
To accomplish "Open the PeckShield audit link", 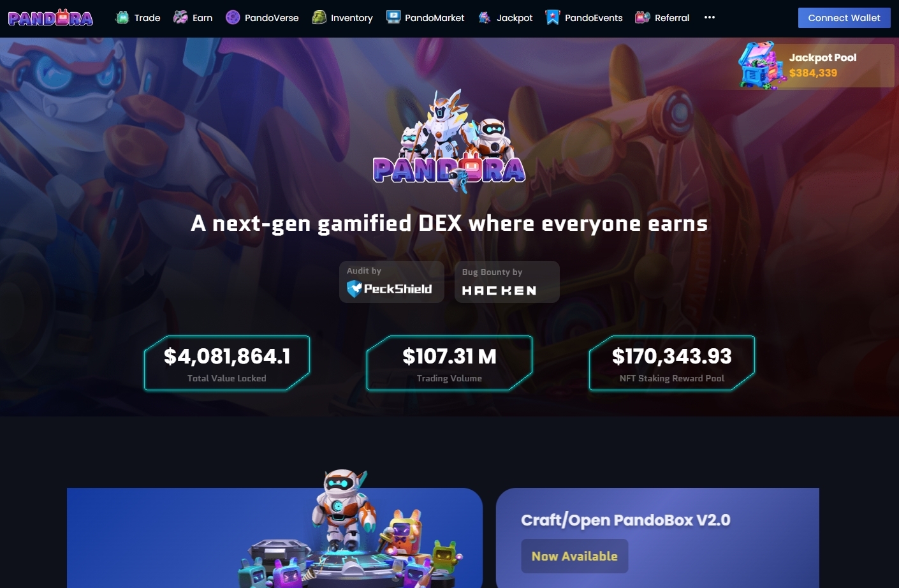I will (x=391, y=282).
